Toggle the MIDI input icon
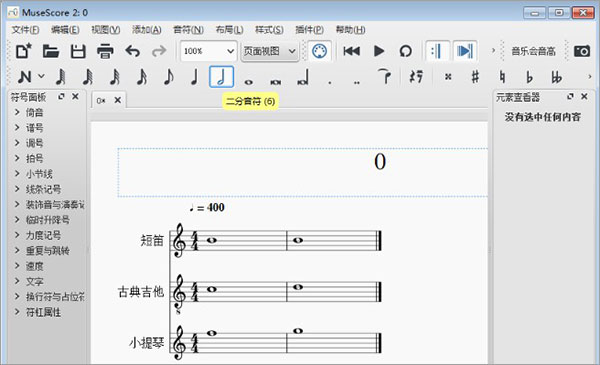This screenshot has width=600, height=365. tap(320, 51)
